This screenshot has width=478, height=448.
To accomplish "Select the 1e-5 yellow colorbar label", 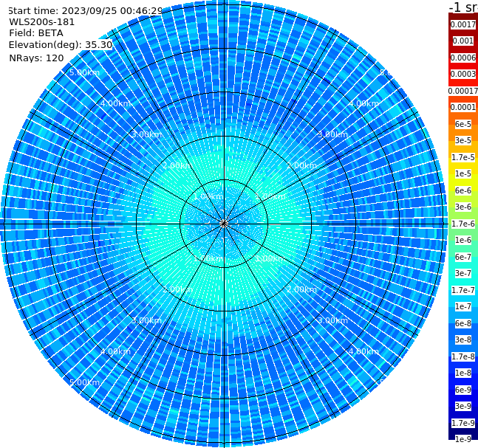I will pyautogui.click(x=463, y=173).
